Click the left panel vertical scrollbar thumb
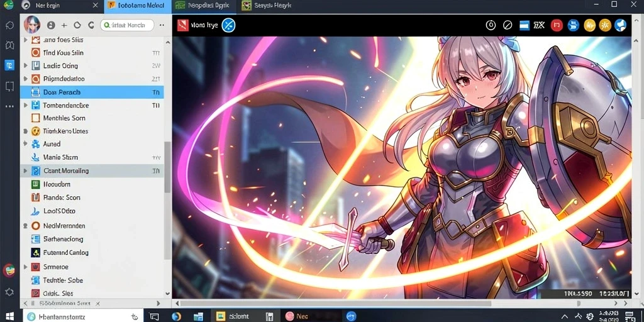 (167, 167)
